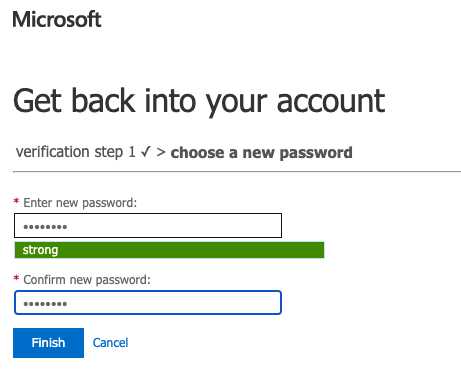Select the 'choose a new password' step
Image resolution: width=461 pixels, height=373 pixels.
[261, 153]
